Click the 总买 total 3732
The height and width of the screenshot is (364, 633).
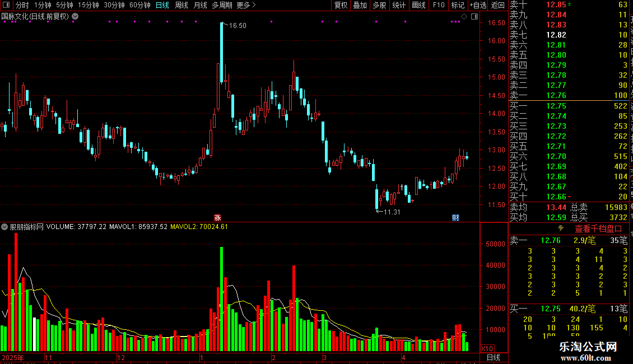click(x=618, y=217)
